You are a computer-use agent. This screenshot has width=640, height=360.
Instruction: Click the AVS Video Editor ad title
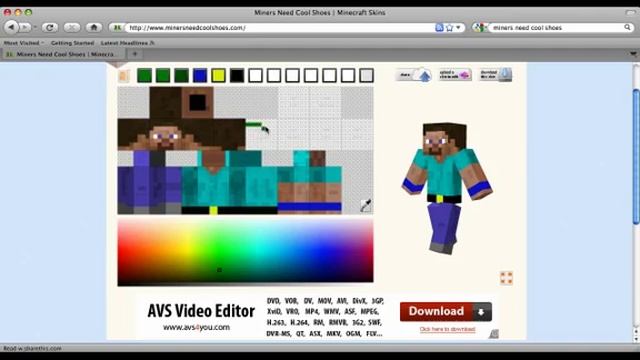(201, 311)
